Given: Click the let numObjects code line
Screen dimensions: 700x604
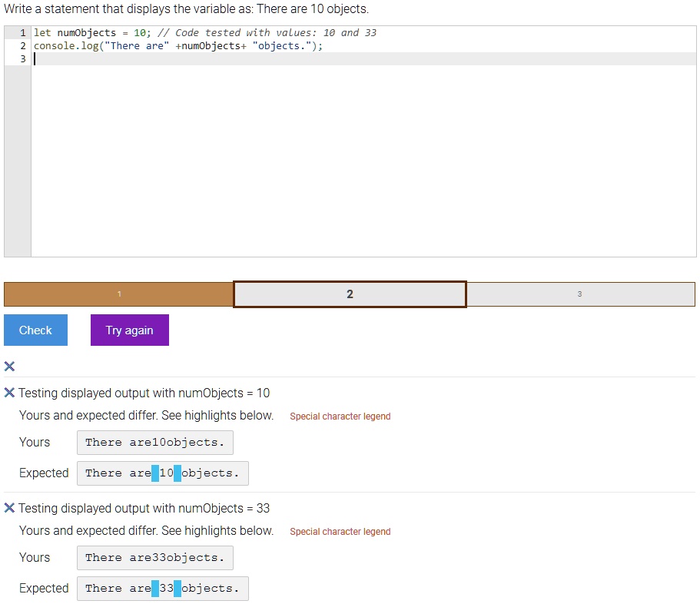Looking at the screenshot, I should (x=204, y=33).
